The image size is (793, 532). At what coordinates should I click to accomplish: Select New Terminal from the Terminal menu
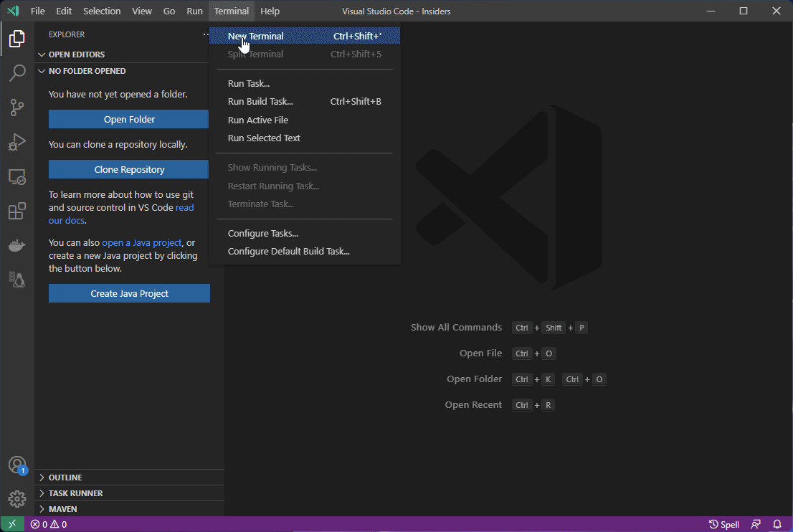click(256, 35)
